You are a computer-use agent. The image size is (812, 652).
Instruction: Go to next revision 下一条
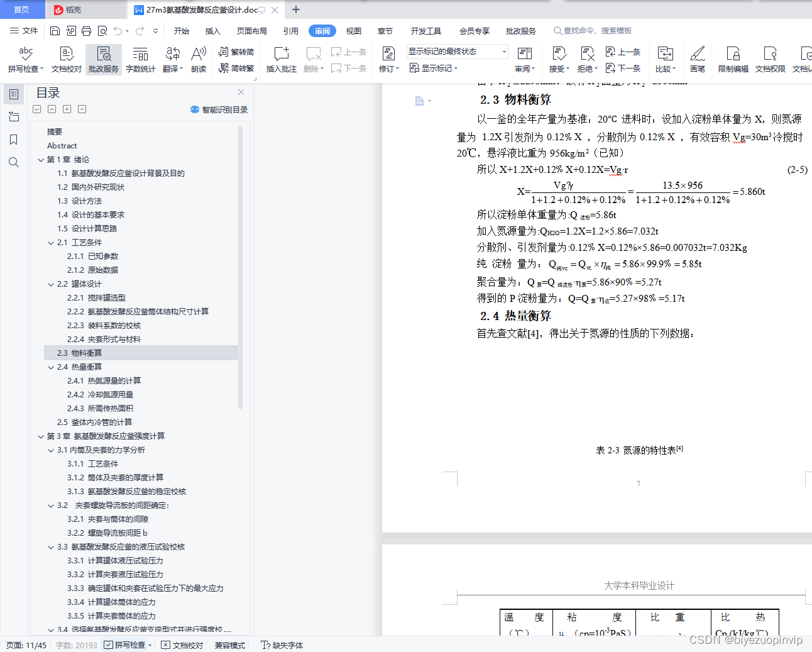(623, 68)
